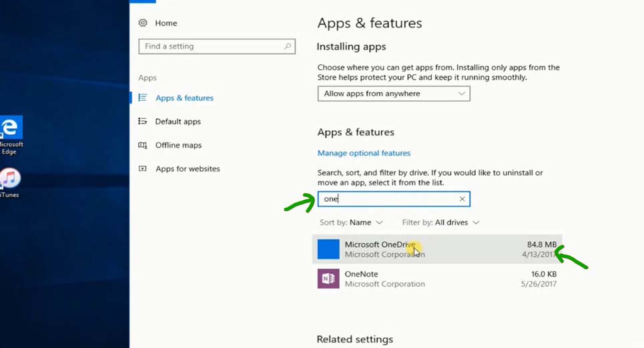Click the 16.0 KB size of OneNote
Viewport: 644px width, 348px height.
tap(544, 274)
